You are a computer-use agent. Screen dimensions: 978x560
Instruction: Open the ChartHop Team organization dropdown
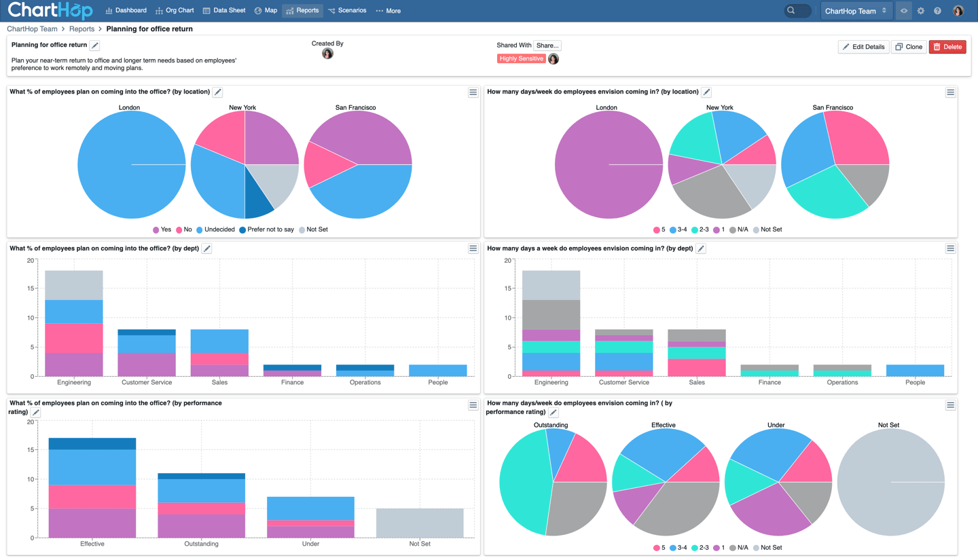855,11
